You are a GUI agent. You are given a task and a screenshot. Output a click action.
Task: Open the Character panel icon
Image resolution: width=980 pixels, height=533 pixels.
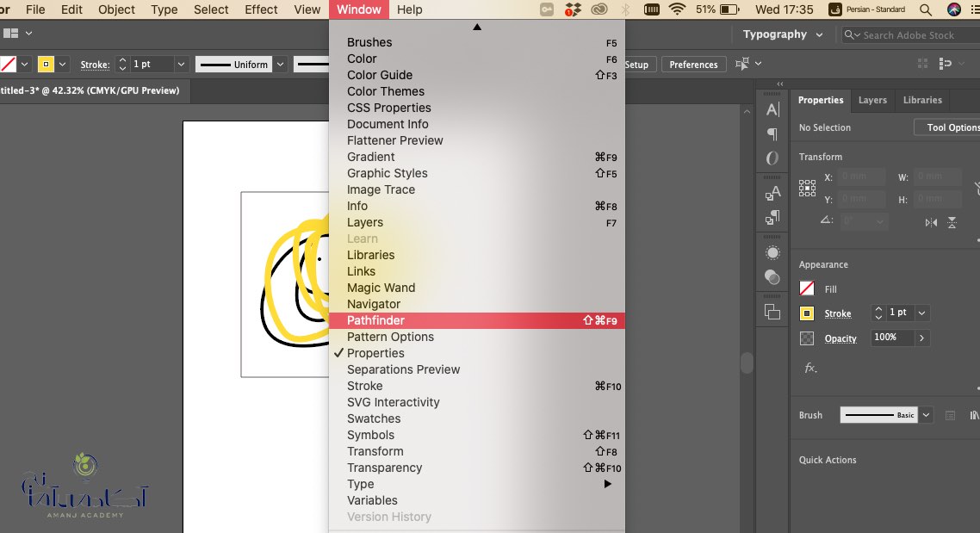[772, 109]
